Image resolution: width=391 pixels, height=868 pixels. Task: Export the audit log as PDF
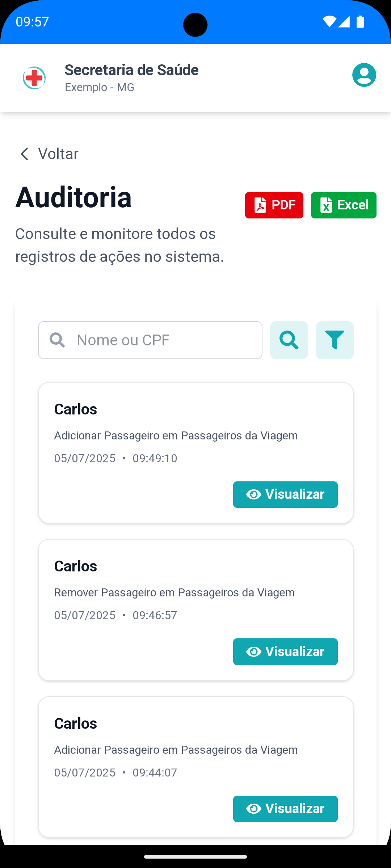coord(274,205)
